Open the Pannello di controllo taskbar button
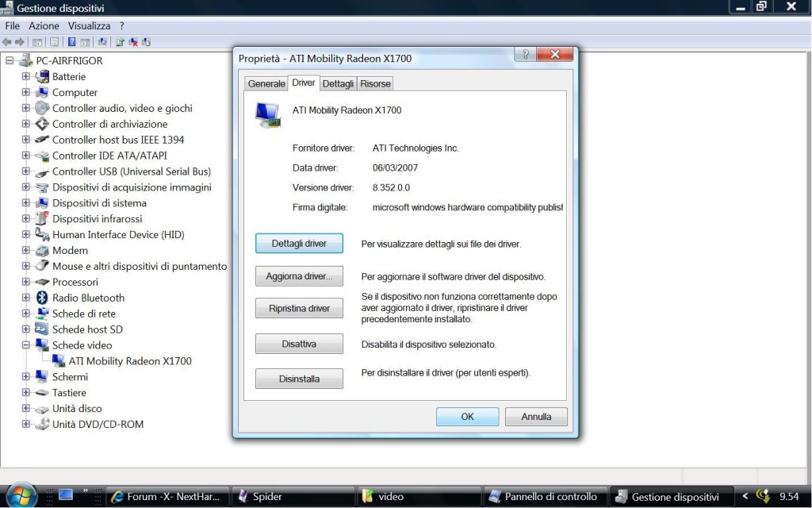812x508 pixels. [x=546, y=497]
